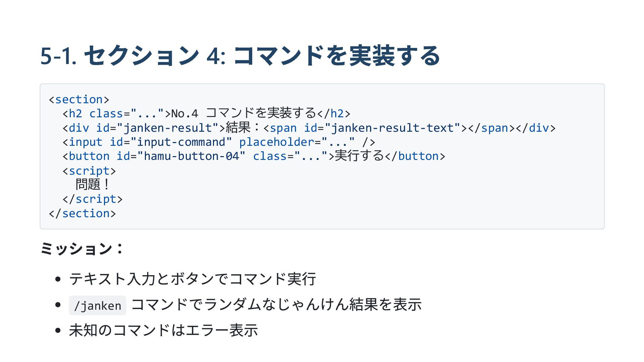Click the closing </h2> tag
Screen dimensions: 644x362
334,114
